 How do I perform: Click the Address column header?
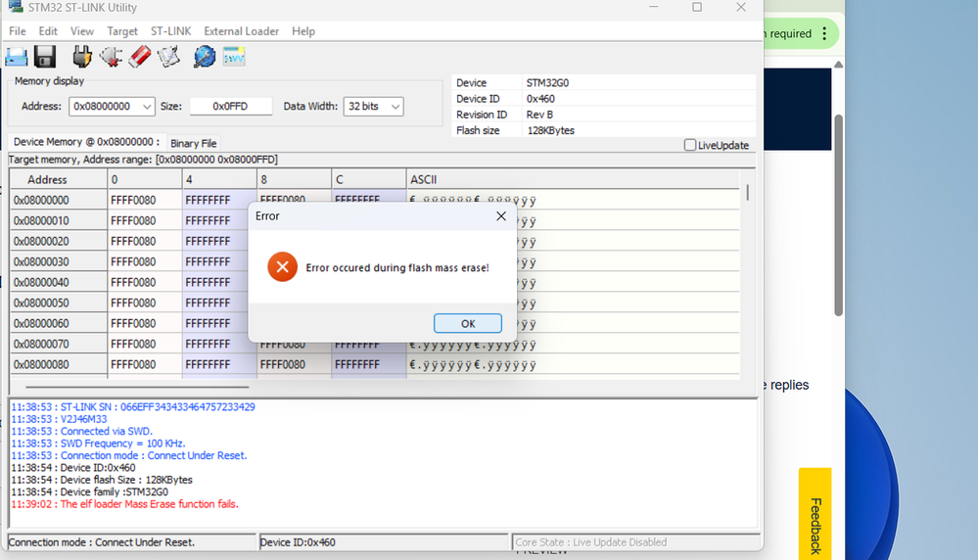(59, 179)
